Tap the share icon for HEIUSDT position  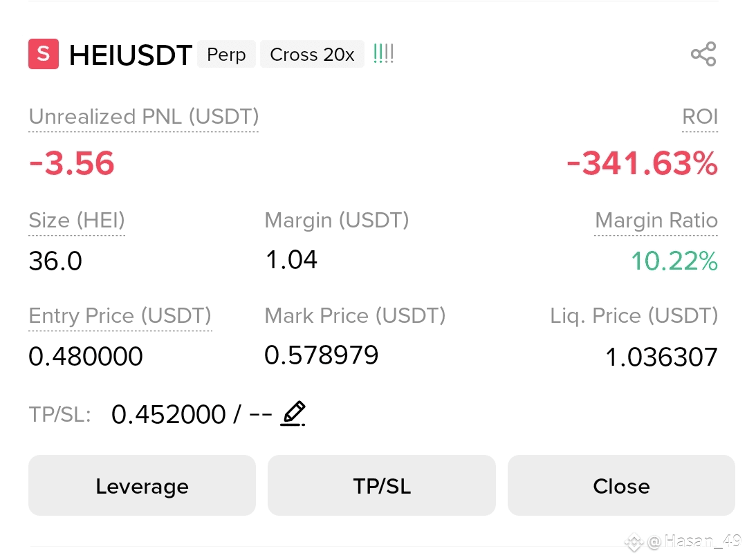pos(703,54)
